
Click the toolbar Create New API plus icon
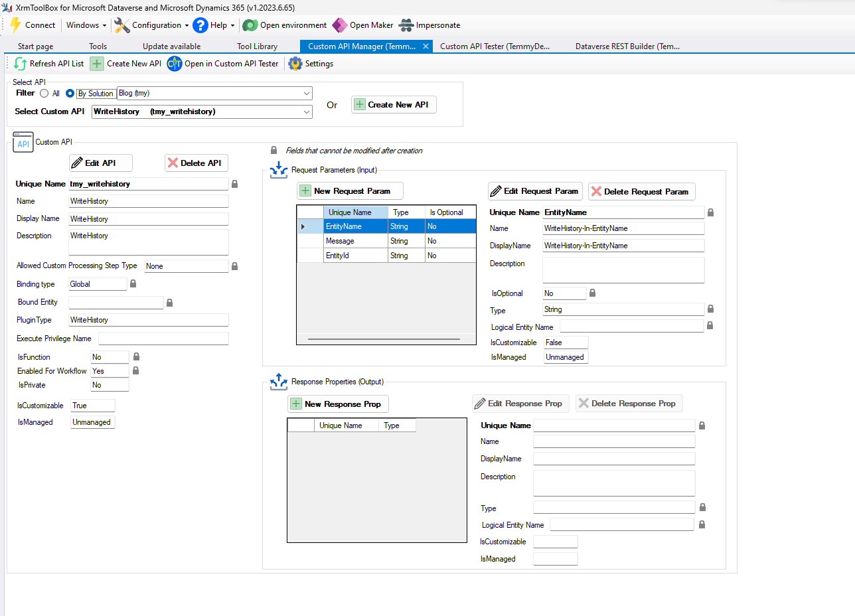click(x=97, y=64)
